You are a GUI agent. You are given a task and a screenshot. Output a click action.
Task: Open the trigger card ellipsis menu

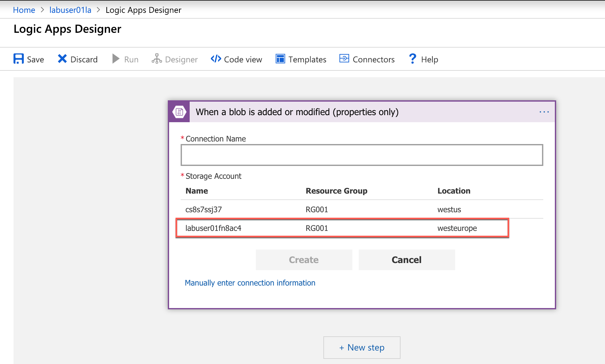coord(544,112)
